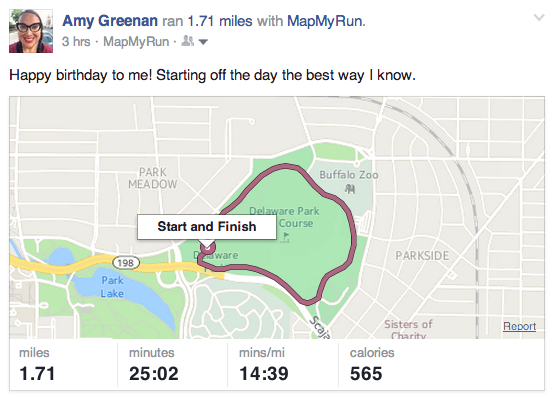Click the golf course flag icon
The width and height of the screenshot is (553, 399).
(286, 237)
